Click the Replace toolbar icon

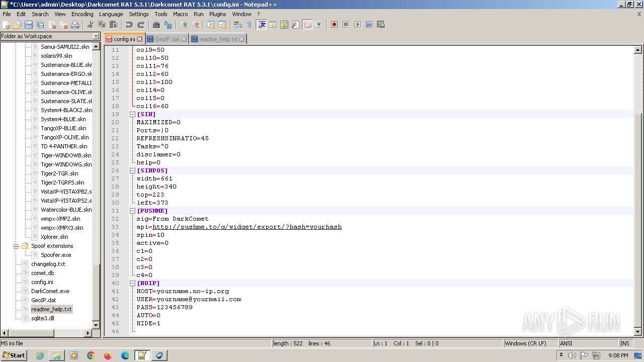pos(168,25)
